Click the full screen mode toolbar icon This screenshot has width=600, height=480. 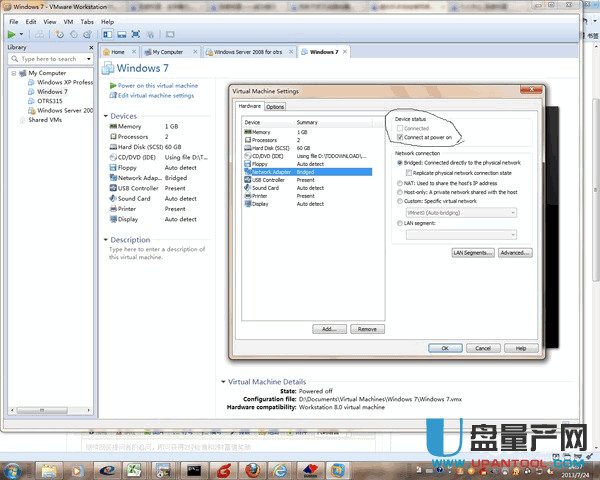pyautogui.click(x=135, y=34)
